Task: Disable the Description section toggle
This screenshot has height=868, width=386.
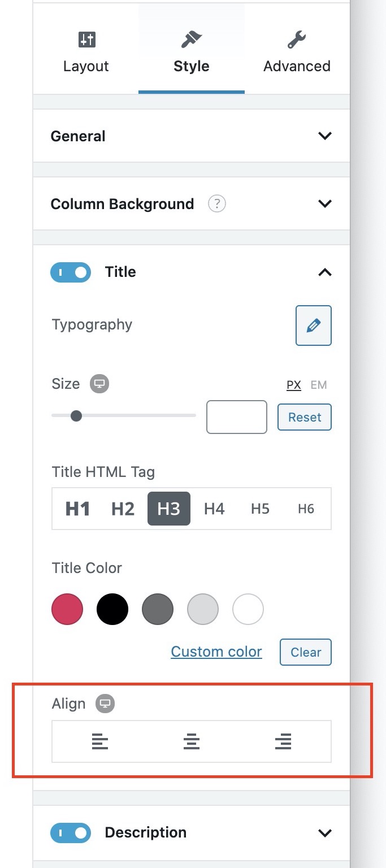Action: (x=70, y=832)
